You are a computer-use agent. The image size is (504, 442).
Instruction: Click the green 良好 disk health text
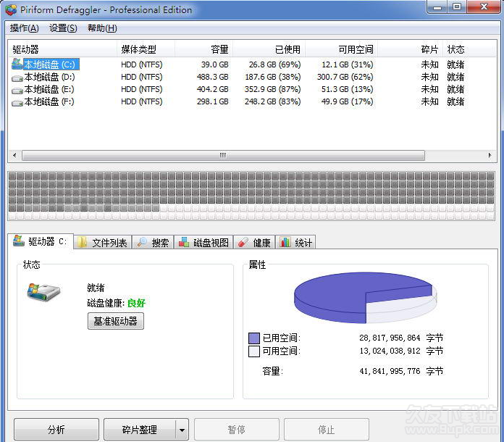point(136,303)
